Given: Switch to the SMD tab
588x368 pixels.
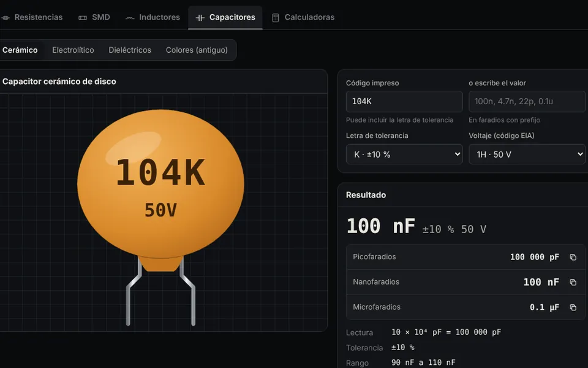Looking at the screenshot, I should 94,17.
